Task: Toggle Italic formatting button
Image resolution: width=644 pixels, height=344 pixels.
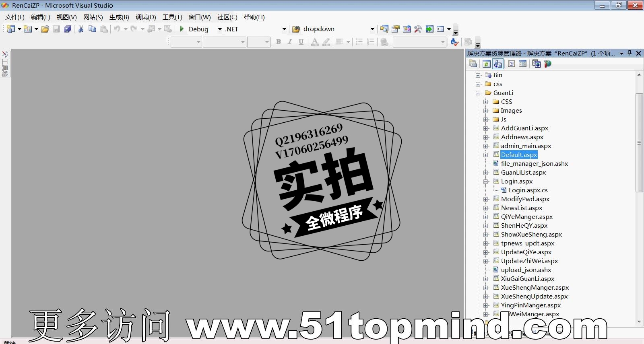Action: pos(290,42)
